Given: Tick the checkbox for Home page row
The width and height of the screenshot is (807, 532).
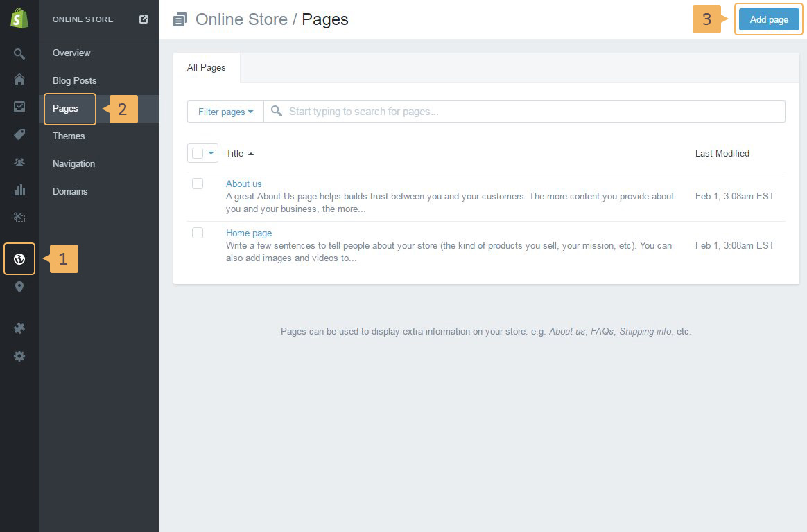Looking at the screenshot, I should (x=198, y=233).
